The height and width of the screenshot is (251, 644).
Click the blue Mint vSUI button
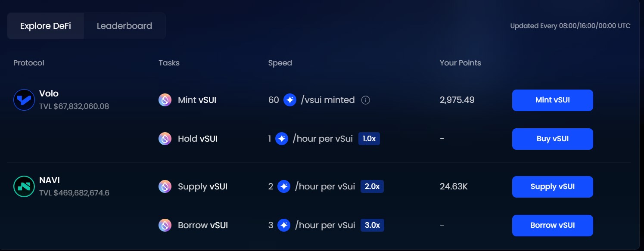(552, 100)
